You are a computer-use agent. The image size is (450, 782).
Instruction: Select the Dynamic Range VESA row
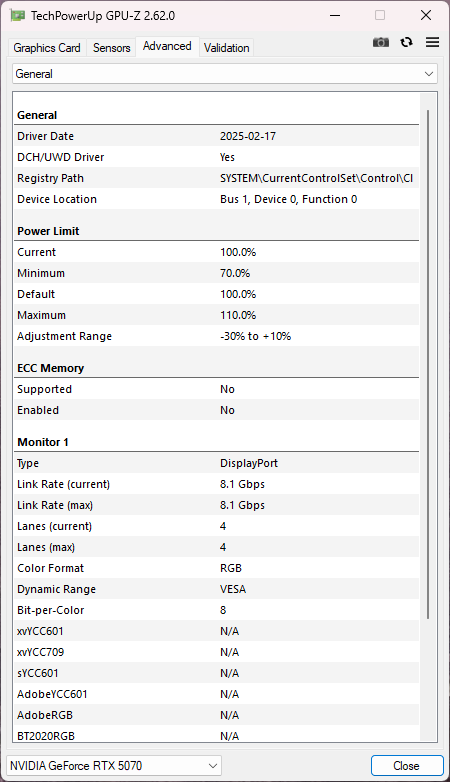coord(217,589)
